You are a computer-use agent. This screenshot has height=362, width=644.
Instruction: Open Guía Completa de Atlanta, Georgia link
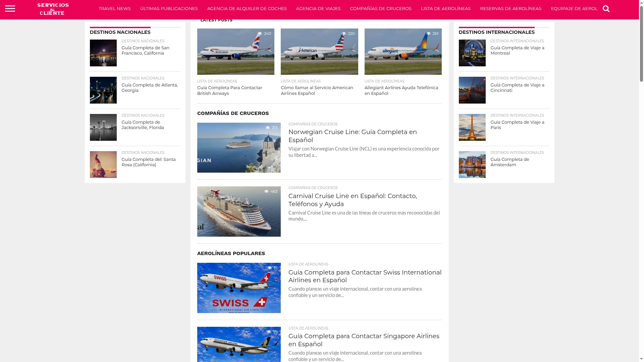150,87
